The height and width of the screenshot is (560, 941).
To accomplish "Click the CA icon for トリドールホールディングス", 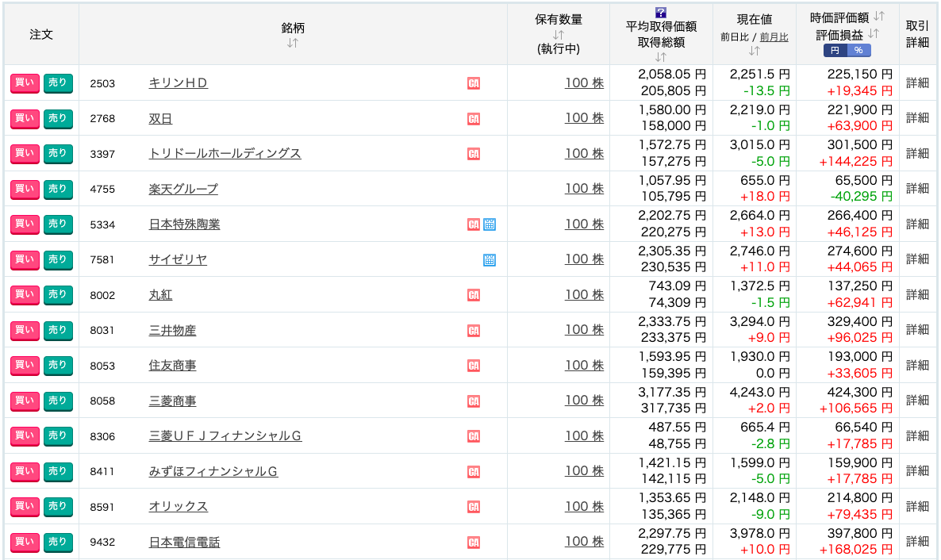I will [x=474, y=154].
